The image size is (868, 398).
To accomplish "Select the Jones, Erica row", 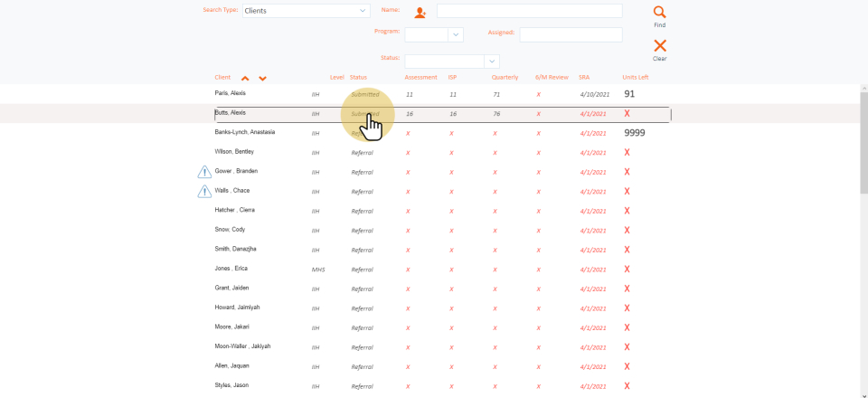I will click(231, 269).
